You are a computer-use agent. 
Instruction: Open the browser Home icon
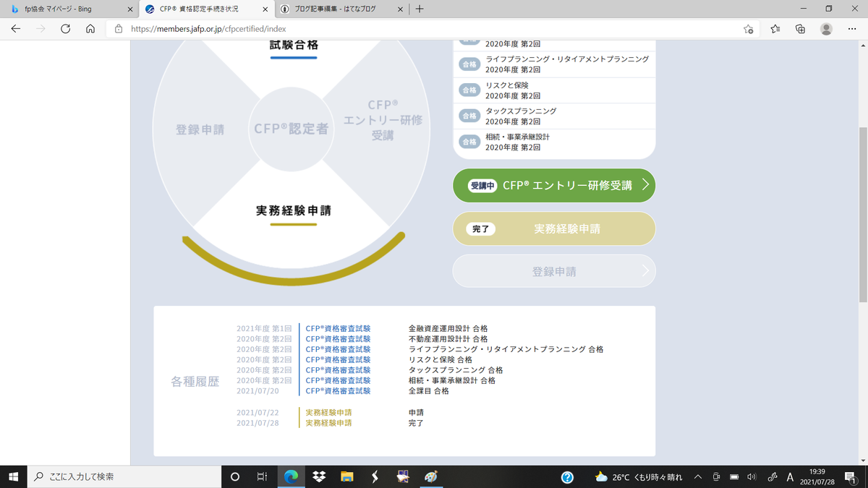pyautogui.click(x=90, y=29)
